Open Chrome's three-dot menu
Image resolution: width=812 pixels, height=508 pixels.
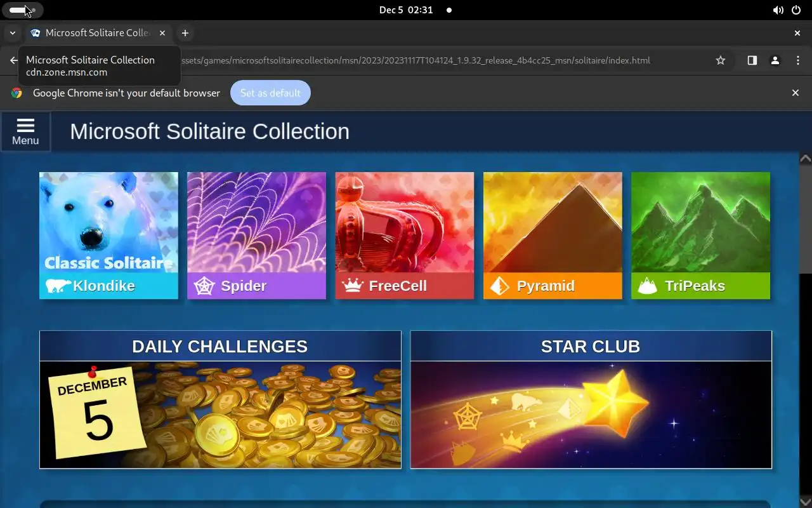(x=798, y=60)
